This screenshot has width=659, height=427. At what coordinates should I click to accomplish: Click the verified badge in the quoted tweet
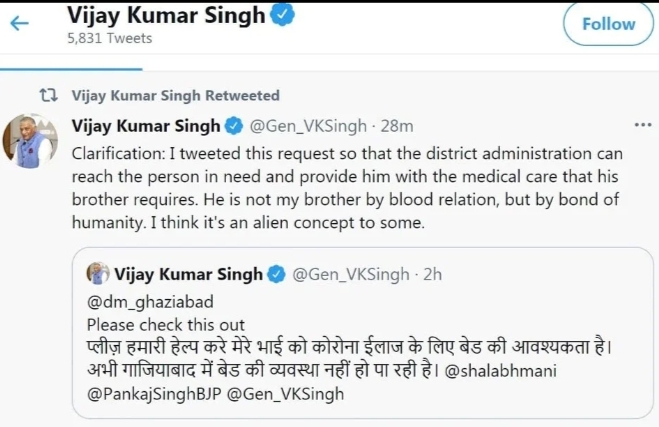275,274
